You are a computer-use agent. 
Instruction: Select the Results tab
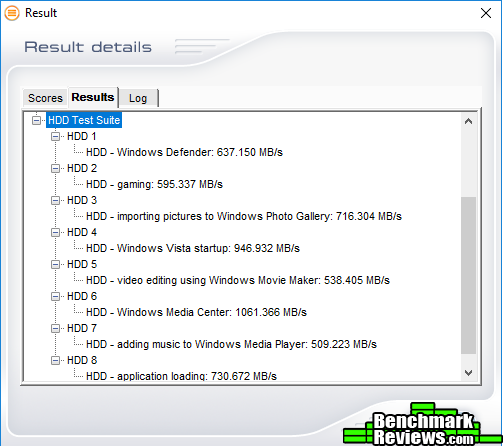click(x=93, y=97)
